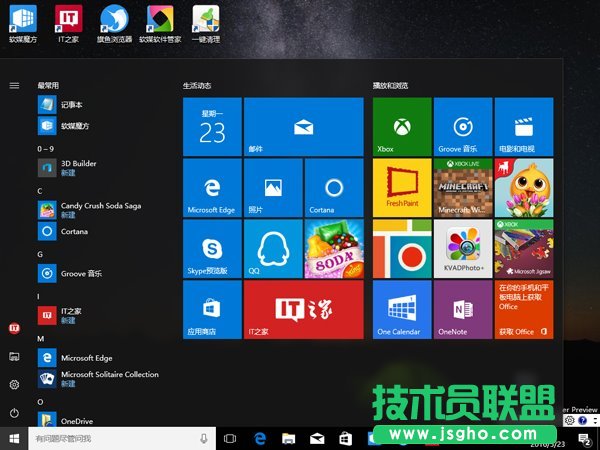Click the Windows Start button
The image size is (600, 450).
tap(14, 439)
